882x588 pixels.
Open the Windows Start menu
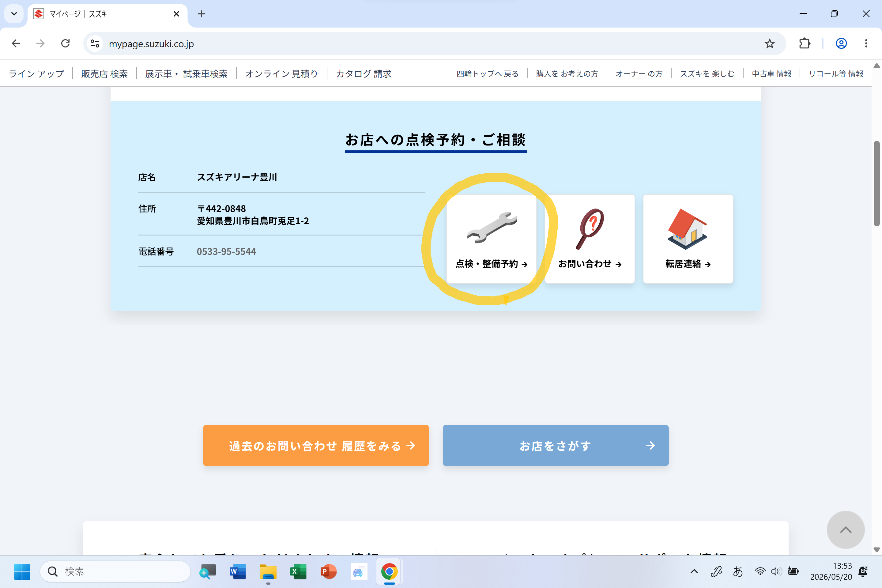[x=22, y=571]
